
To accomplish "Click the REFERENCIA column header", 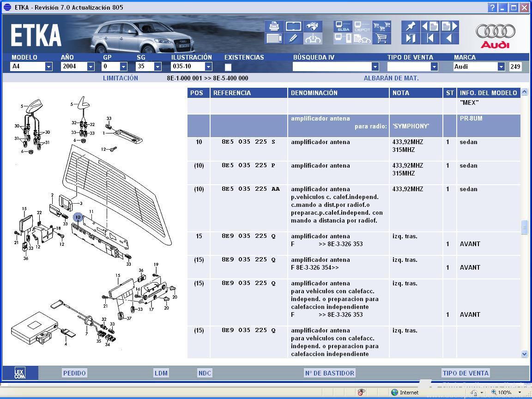I will click(249, 93).
